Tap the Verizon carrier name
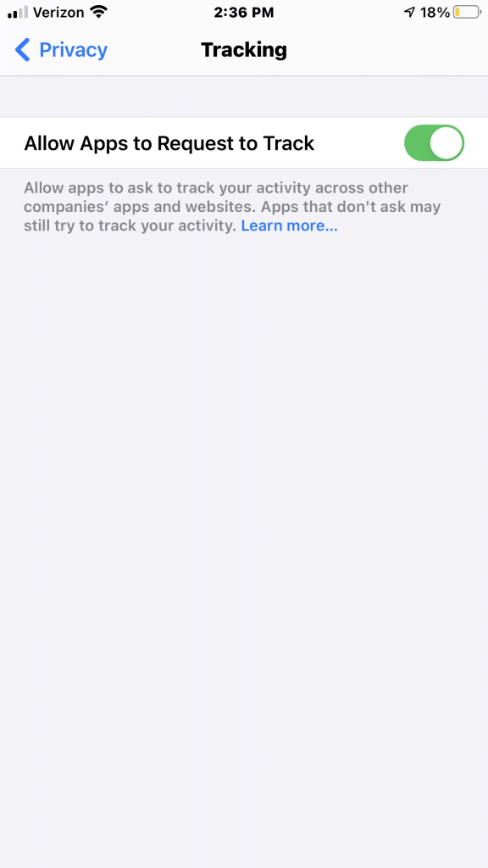The width and height of the screenshot is (488, 868). click(x=58, y=12)
